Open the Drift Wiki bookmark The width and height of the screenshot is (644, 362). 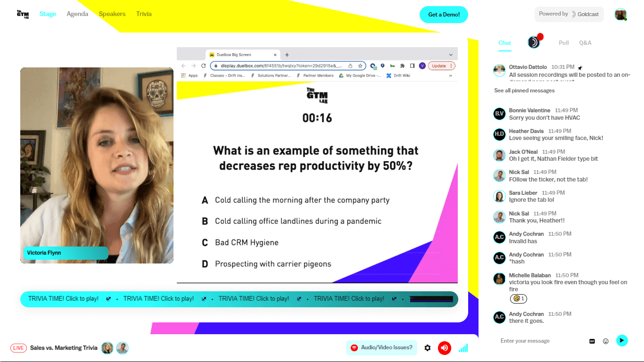click(398, 75)
